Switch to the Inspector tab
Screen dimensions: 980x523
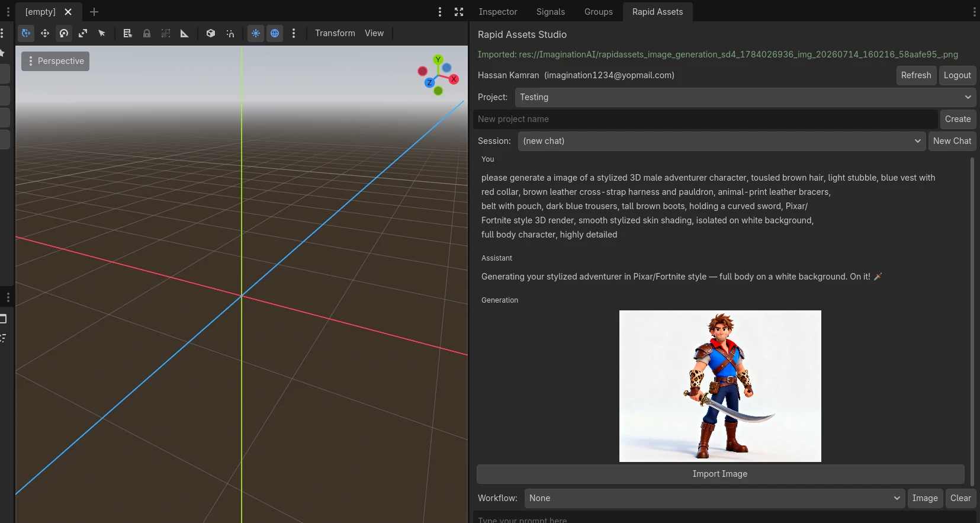click(x=498, y=12)
